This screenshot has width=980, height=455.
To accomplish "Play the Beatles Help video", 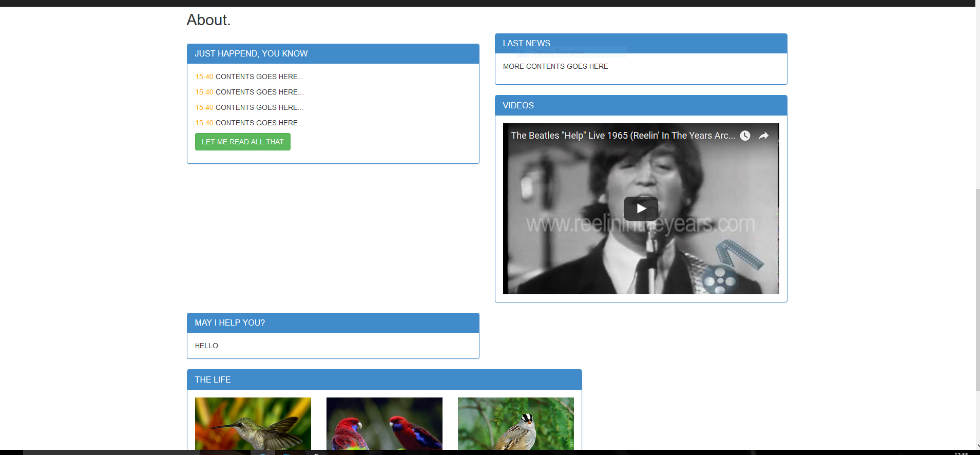I will point(641,208).
